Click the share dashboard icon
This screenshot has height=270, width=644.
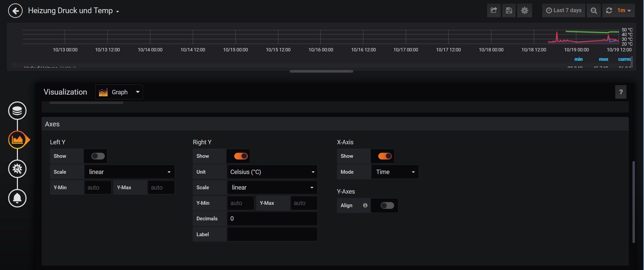pyautogui.click(x=494, y=10)
